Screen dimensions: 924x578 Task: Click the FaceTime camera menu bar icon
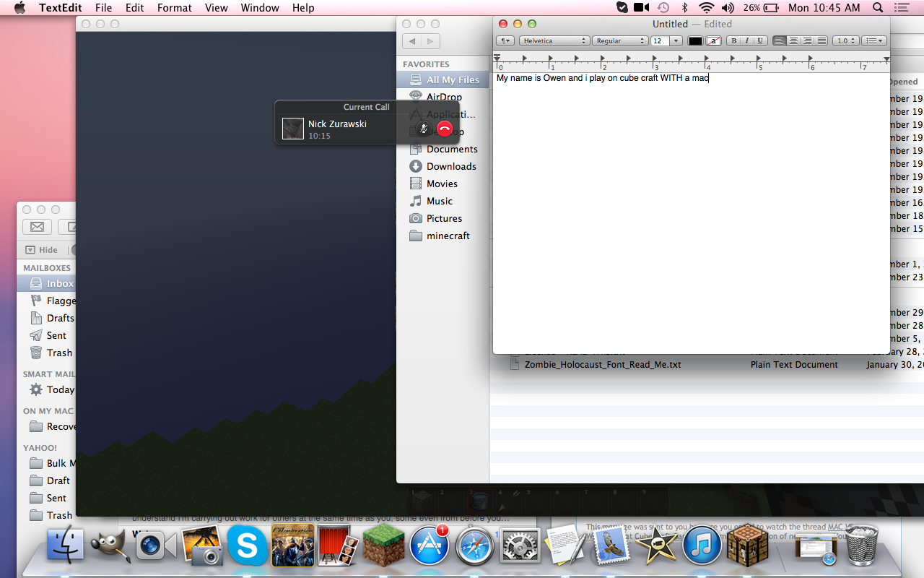coord(641,8)
